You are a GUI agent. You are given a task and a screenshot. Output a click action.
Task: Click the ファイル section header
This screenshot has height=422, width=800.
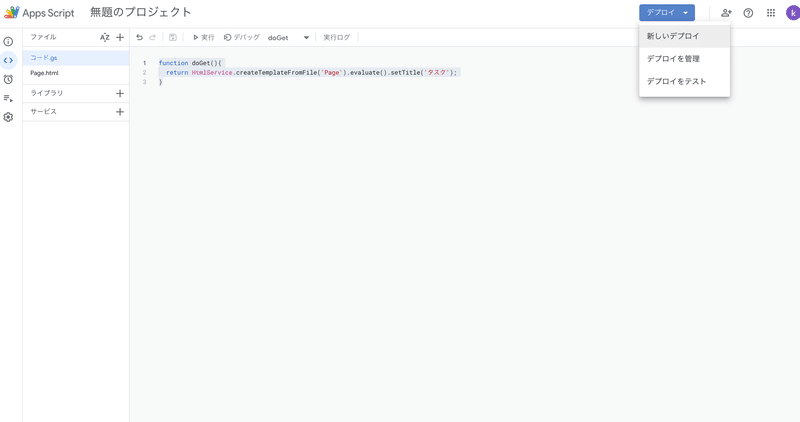[x=43, y=37]
